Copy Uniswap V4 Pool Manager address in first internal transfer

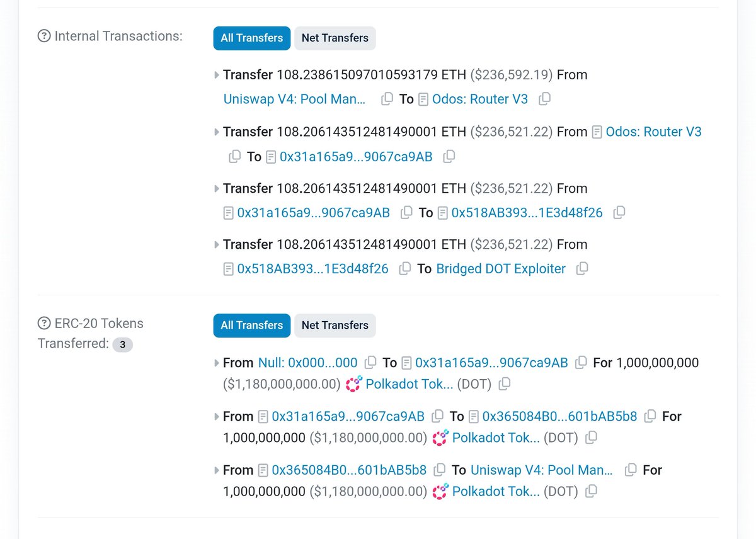tap(387, 99)
